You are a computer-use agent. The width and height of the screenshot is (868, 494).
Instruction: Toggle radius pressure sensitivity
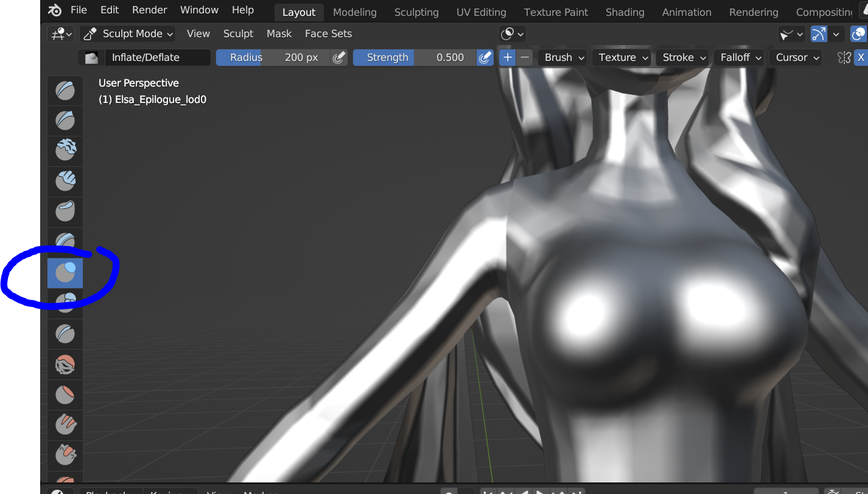(340, 57)
